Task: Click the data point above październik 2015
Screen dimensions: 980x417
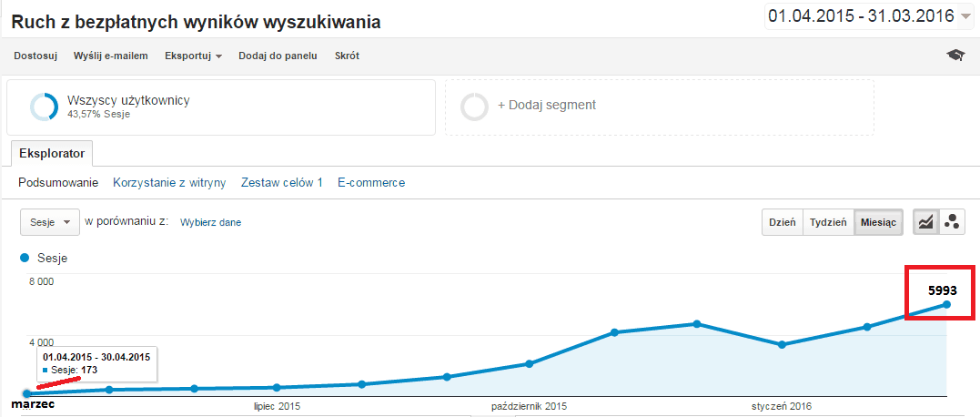Action: point(529,363)
